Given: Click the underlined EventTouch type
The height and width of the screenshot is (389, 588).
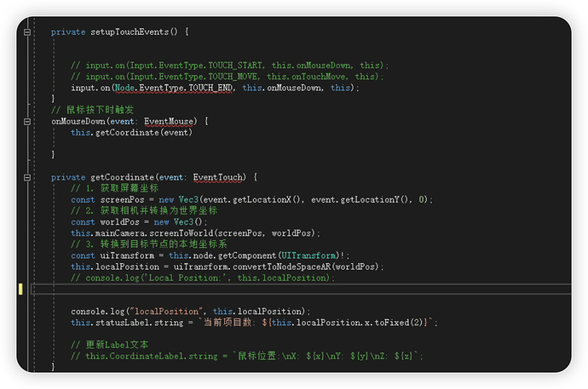Looking at the screenshot, I should pos(218,177).
